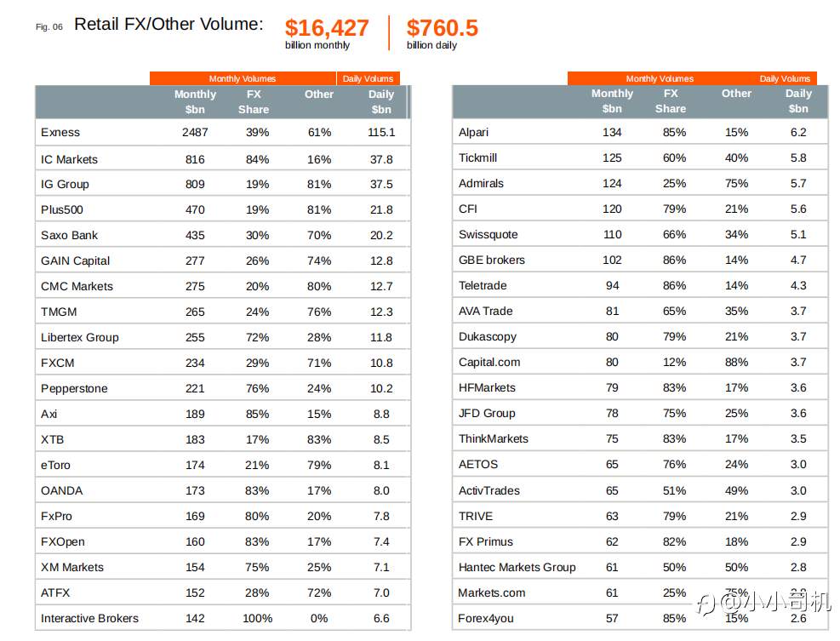Screen dimensions: 840x641
Task: Select the left Daily Volumes orange header
Action: (368, 78)
